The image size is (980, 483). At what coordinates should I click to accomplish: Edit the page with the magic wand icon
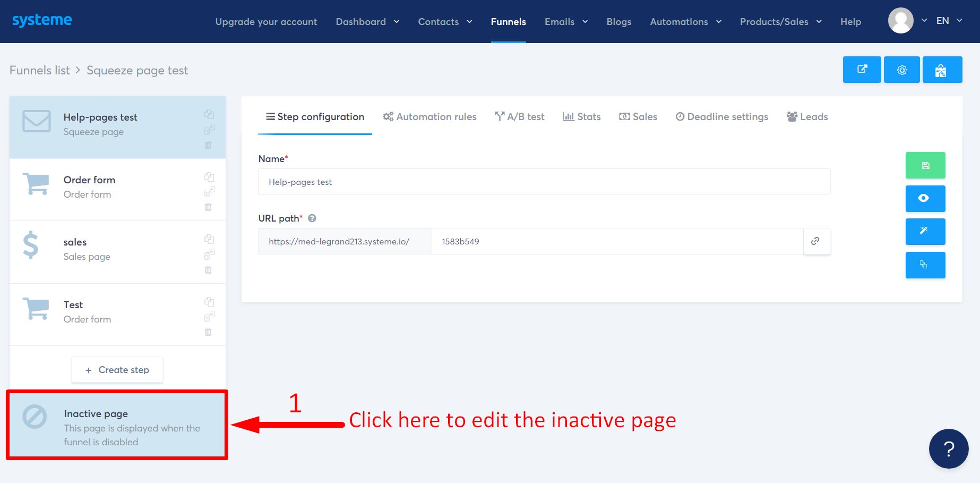[x=925, y=232]
